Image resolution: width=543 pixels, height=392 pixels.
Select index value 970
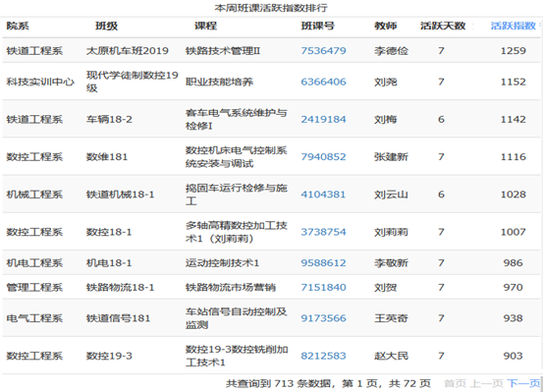pyautogui.click(x=514, y=287)
